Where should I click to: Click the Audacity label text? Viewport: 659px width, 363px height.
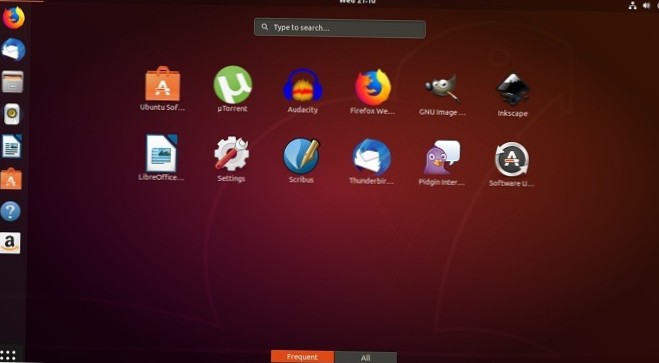(303, 110)
